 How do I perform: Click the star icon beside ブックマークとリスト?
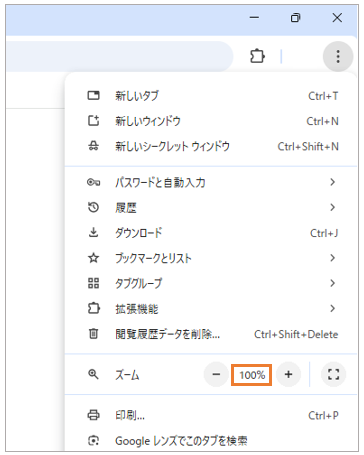point(93,258)
